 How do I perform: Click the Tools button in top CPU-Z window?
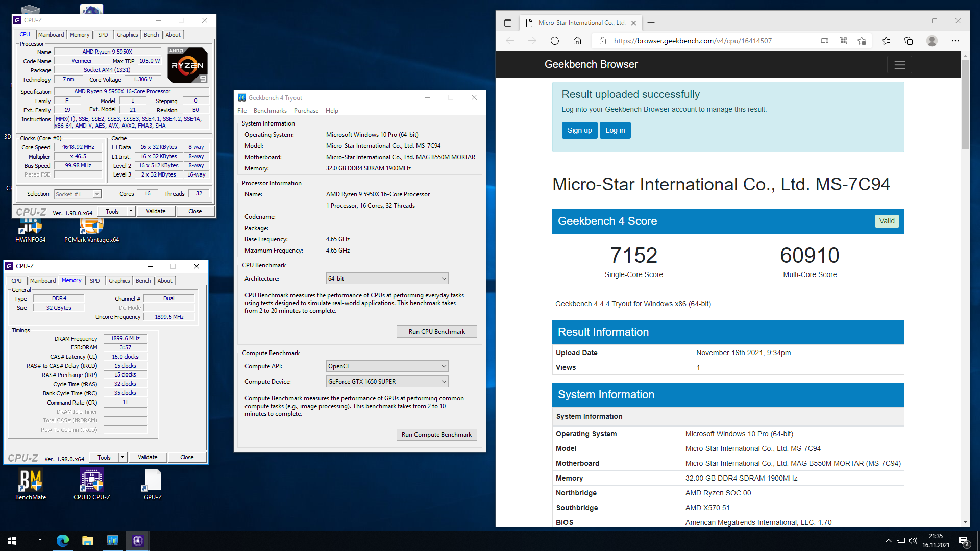pyautogui.click(x=112, y=211)
